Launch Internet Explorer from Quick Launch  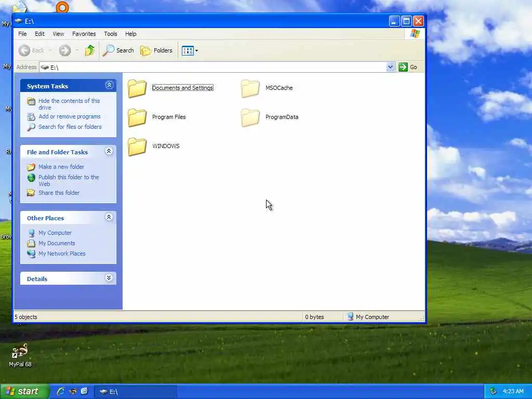click(61, 392)
